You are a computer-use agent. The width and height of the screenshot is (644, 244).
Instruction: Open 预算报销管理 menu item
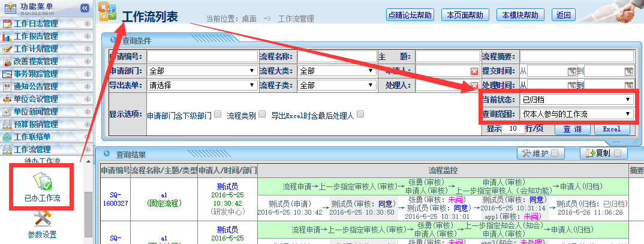42,125
